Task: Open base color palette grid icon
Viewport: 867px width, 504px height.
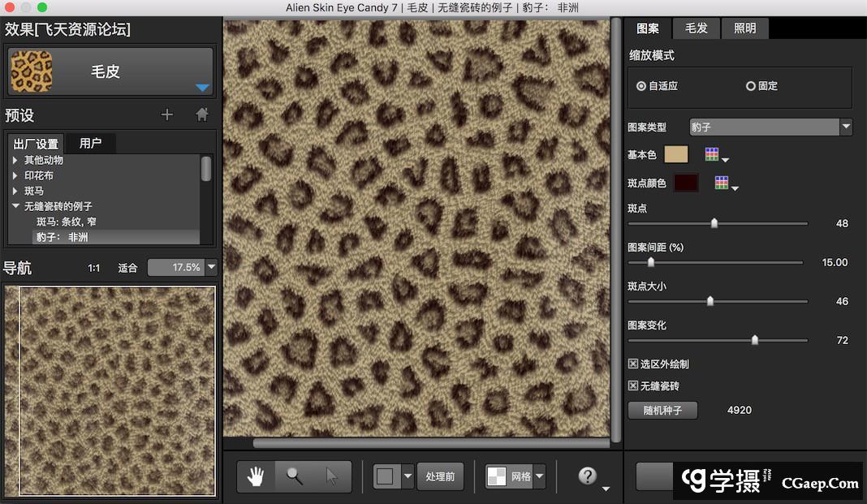Action: 712,155
